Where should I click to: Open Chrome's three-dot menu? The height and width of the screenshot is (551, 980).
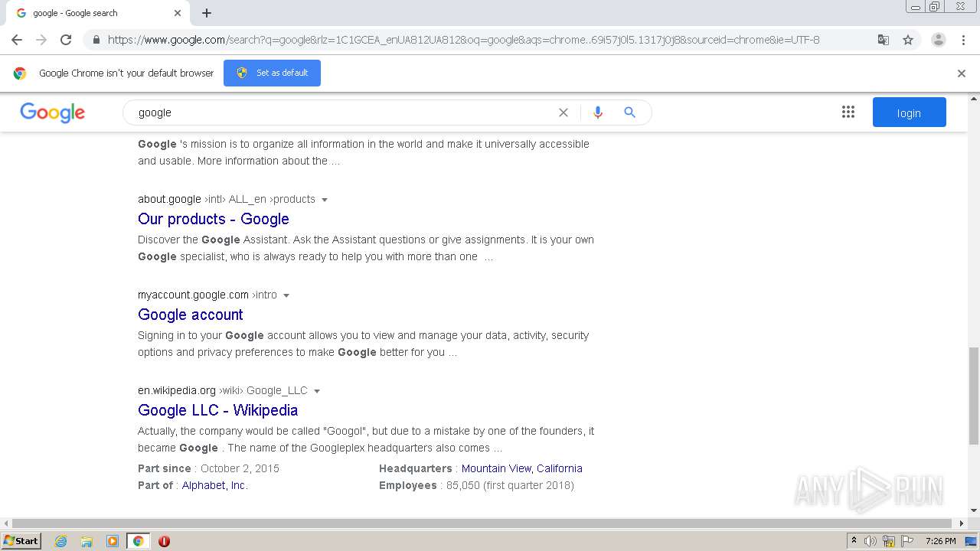point(963,40)
